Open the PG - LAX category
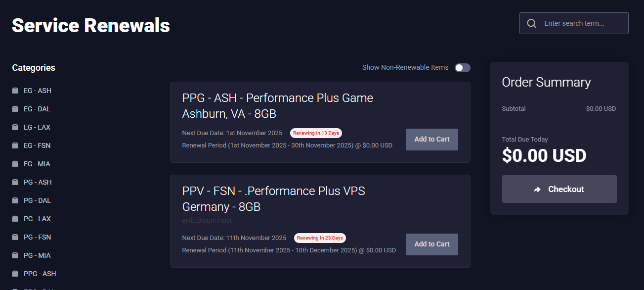This screenshot has height=290, width=644. click(37, 219)
